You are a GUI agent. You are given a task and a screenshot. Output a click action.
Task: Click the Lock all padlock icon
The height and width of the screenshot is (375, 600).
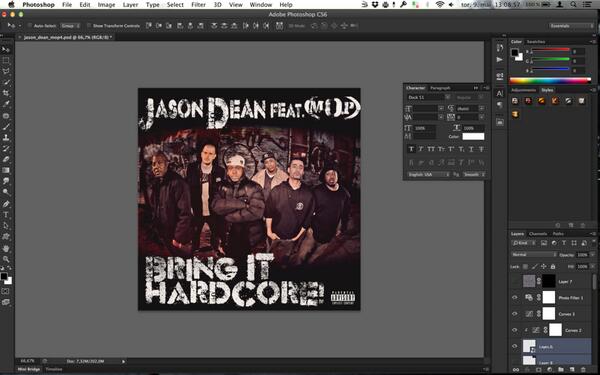(553, 266)
